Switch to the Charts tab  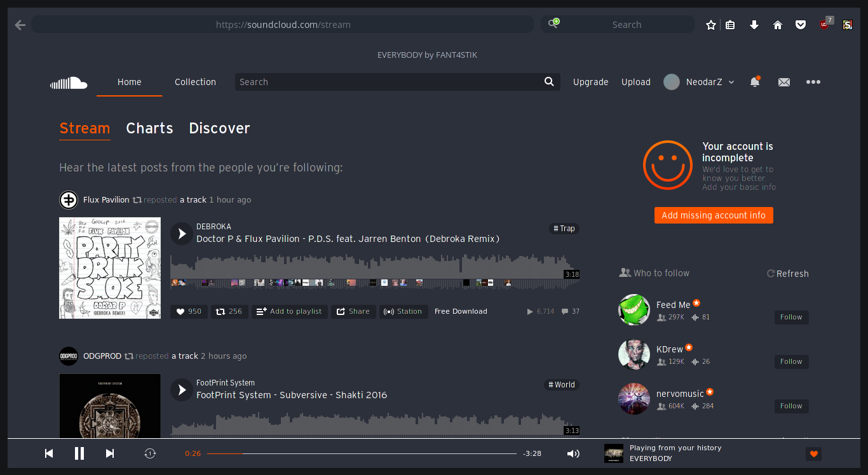(x=149, y=128)
